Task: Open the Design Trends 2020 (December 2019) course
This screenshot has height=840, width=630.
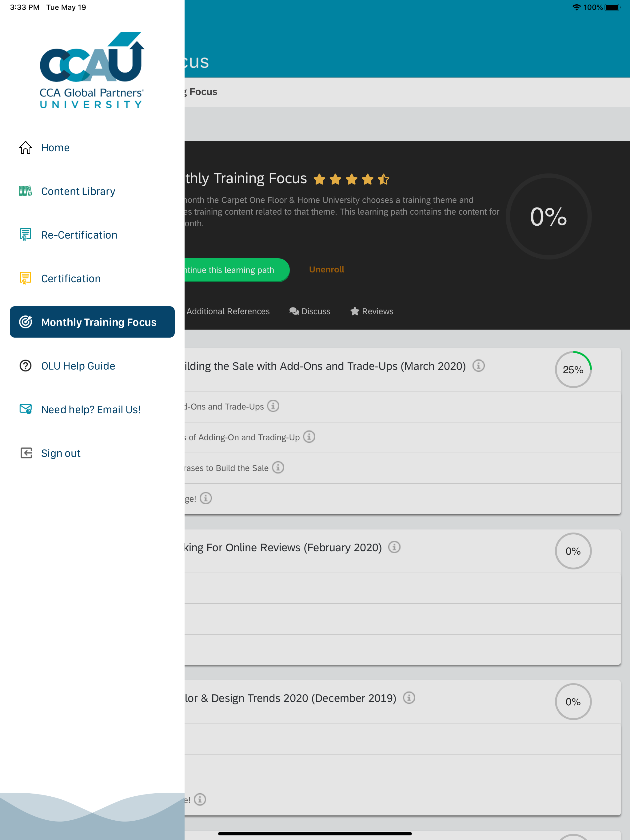Action: [x=290, y=698]
